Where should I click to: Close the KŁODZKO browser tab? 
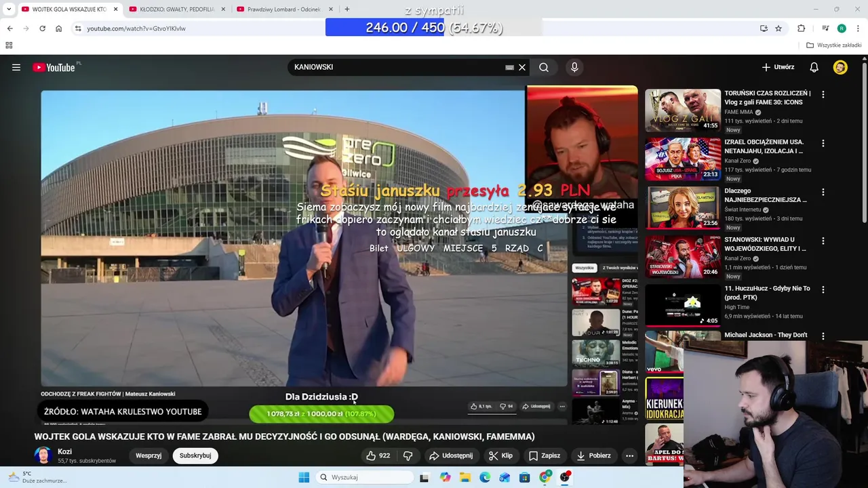tap(223, 9)
